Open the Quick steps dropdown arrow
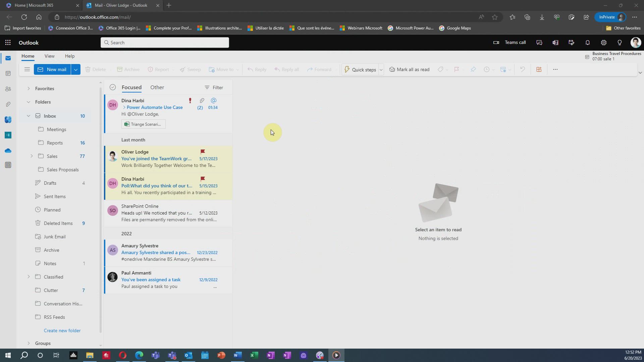This screenshot has width=644, height=362. point(381,69)
